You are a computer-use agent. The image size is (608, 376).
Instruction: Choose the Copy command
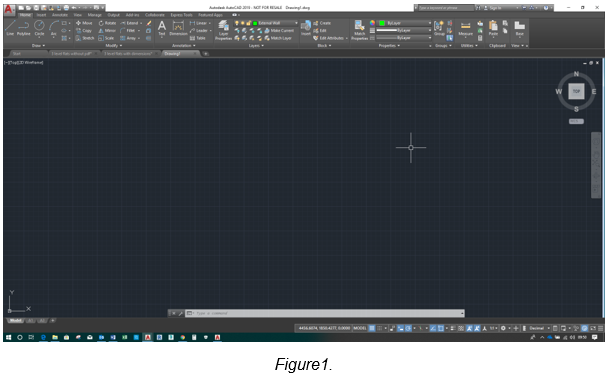(x=84, y=31)
